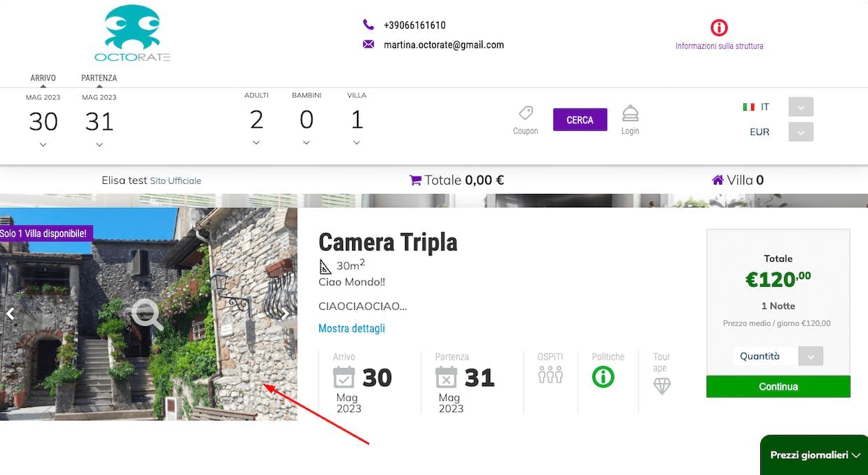Expand the Prezzi giornalieri panel
The height and width of the screenshot is (475, 868).
pos(815,455)
